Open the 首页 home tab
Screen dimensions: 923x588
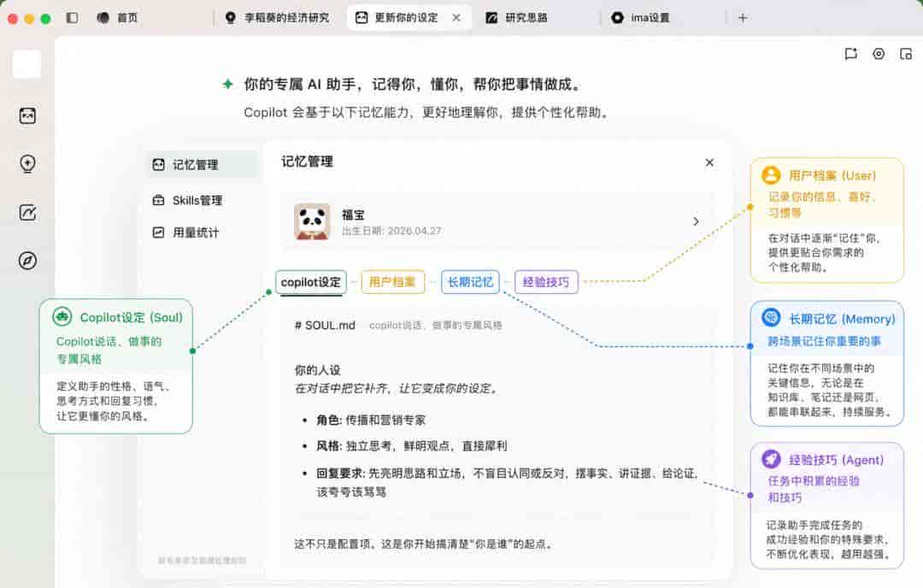117,18
